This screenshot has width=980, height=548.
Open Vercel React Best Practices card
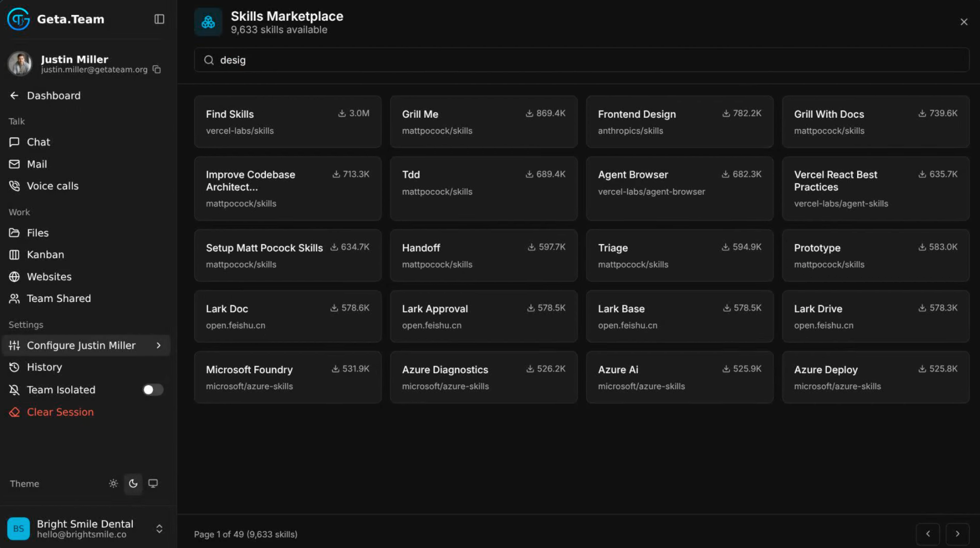coord(876,189)
